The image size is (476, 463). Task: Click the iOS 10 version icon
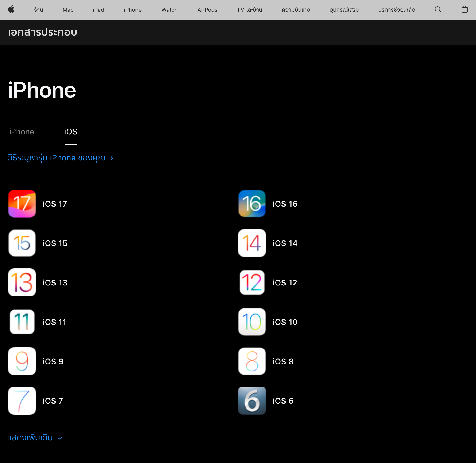coord(252,322)
